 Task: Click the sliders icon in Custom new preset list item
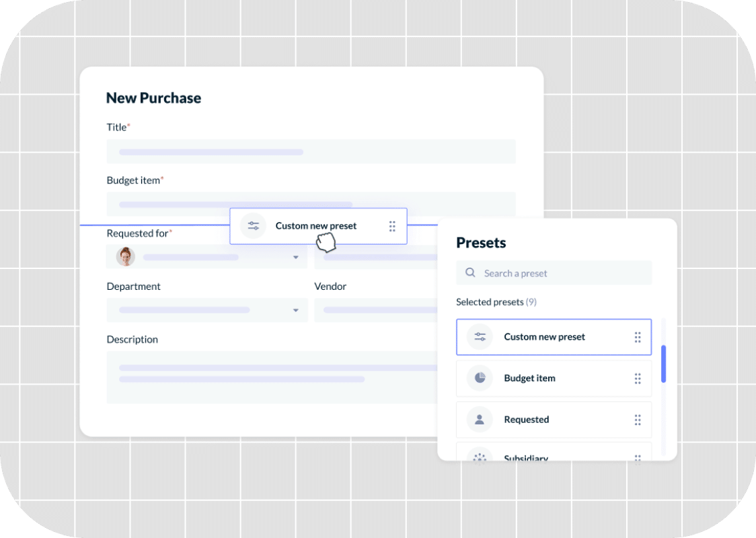point(480,337)
